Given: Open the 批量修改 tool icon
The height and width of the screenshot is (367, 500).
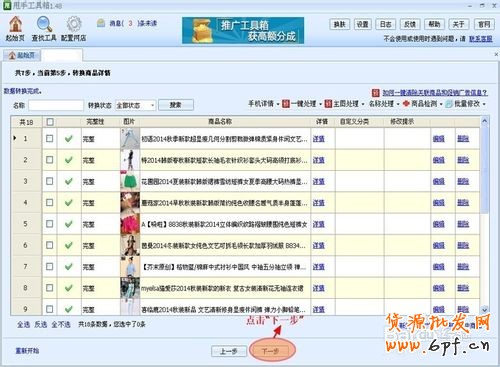Looking at the screenshot, I should pyautogui.click(x=449, y=104).
